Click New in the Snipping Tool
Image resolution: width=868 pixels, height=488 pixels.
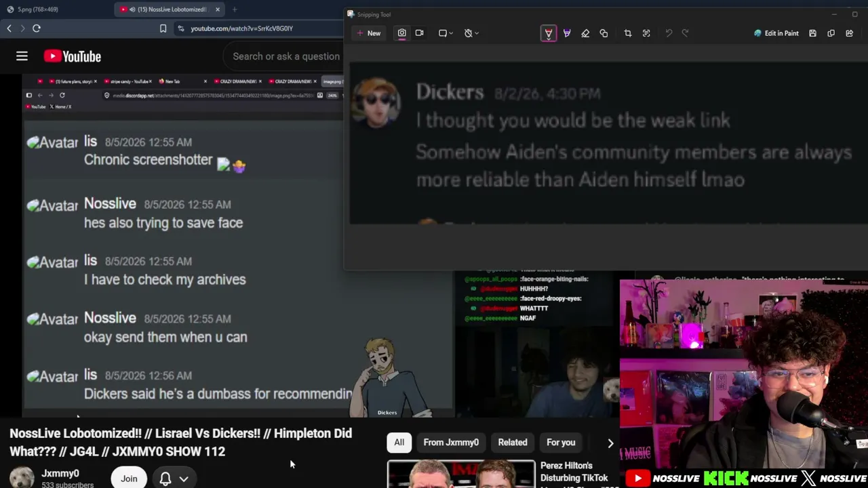369,33
